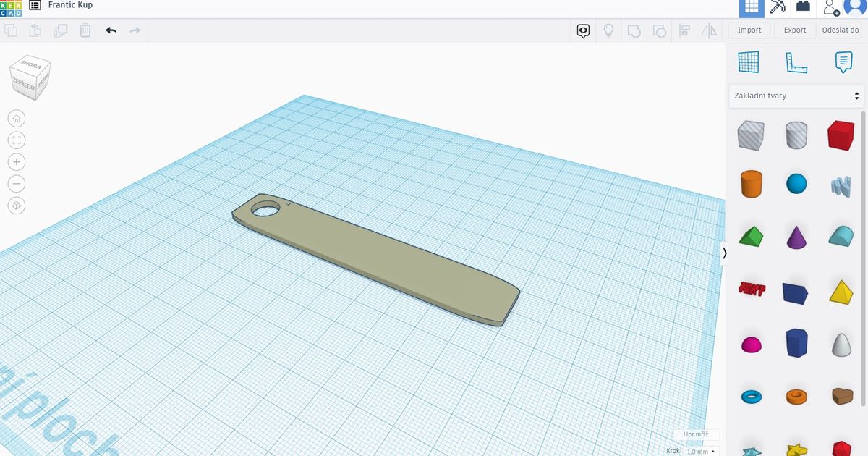The height and width of the screenshot is (456, 868).
Task: Click the Home view icon
Action: coord(16,117)
